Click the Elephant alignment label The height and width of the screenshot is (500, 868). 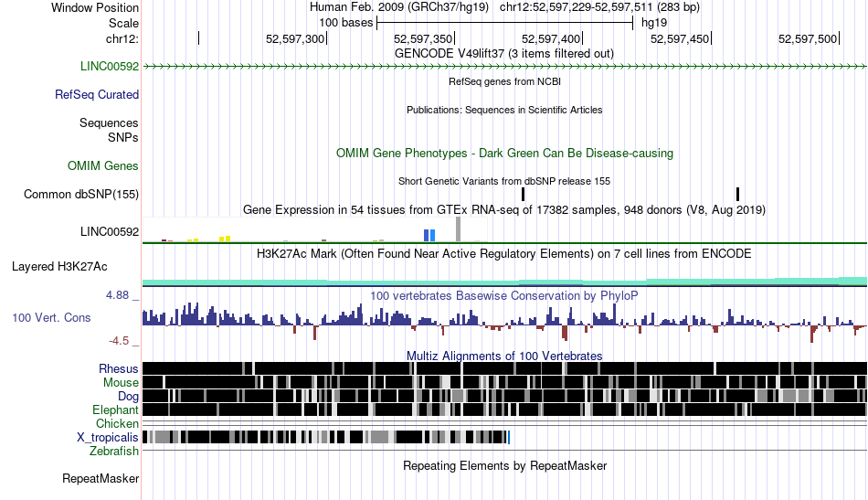[115, 410]
